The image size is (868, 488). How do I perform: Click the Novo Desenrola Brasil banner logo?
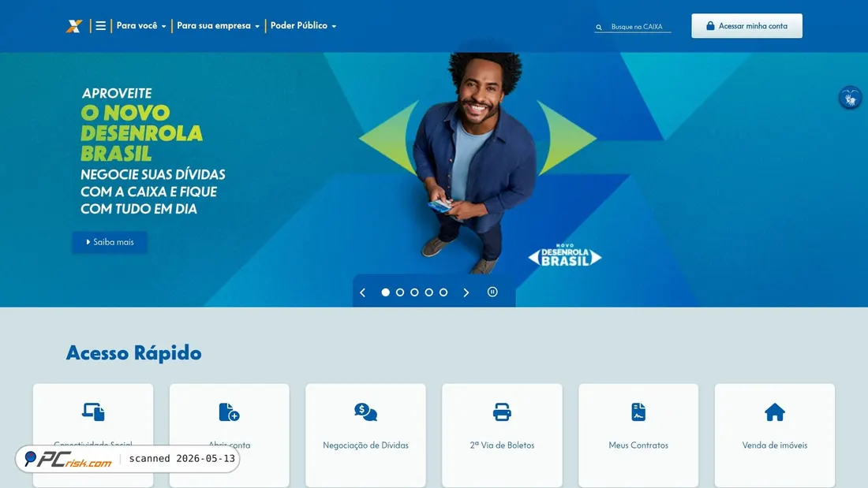coord(565,255)
